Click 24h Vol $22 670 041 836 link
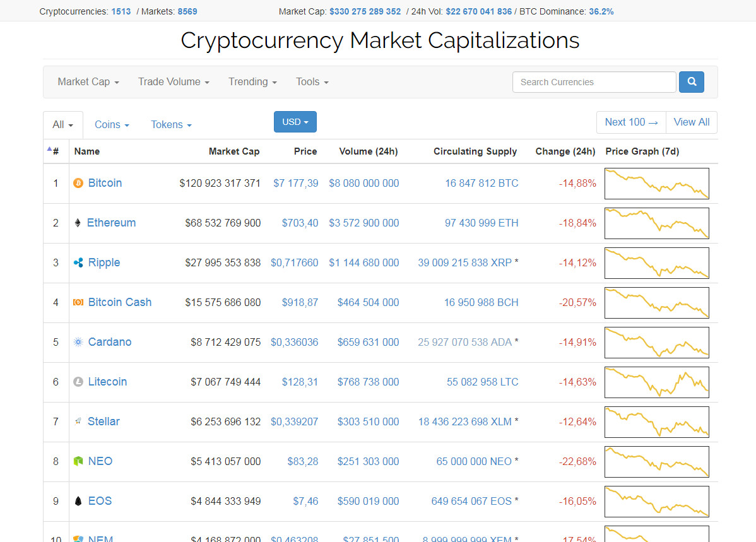The height and width of the screenshot is (542, 756). coord(479,11)
